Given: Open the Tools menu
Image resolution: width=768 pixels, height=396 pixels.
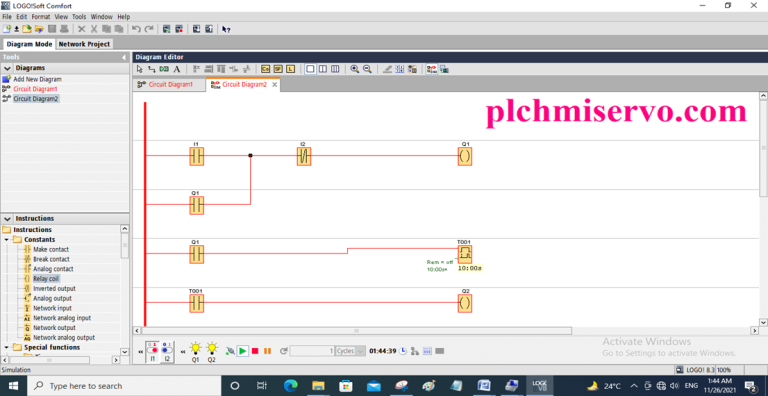Looking at the screenshot, I should tap(79, 17).
